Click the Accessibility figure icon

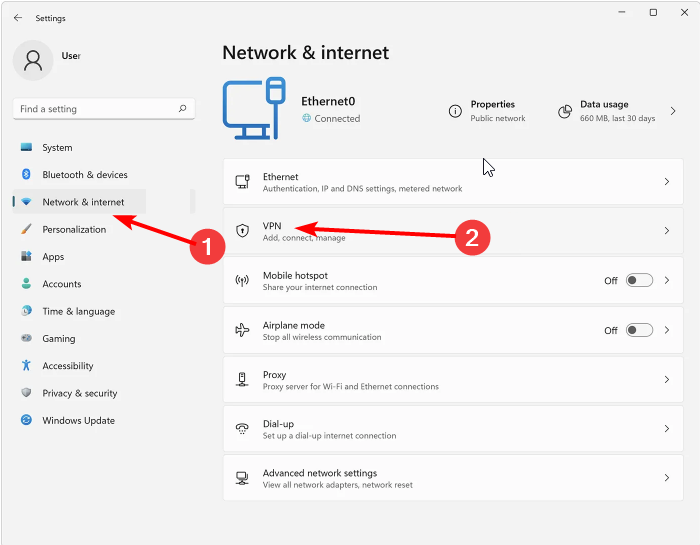[x=26, y=366]
